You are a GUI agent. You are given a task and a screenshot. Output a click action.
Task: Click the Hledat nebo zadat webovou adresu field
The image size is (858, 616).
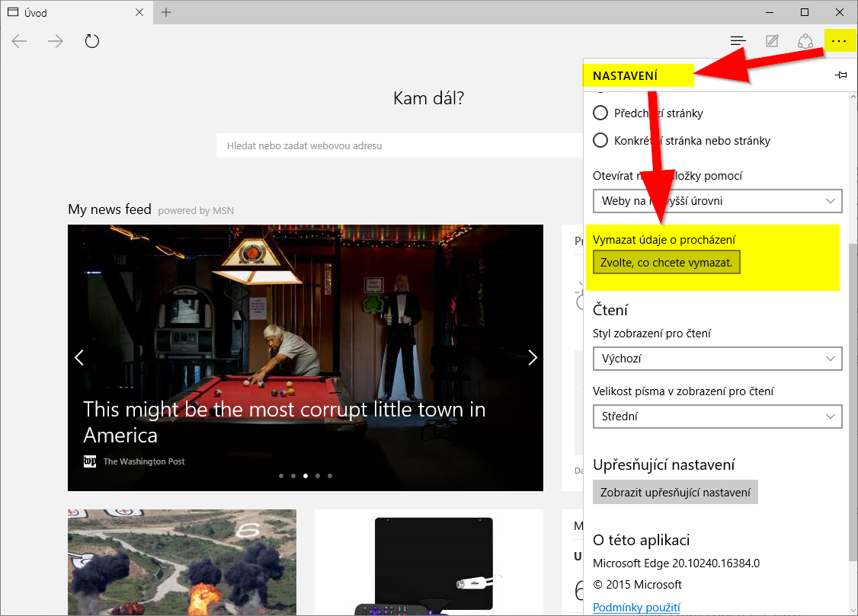coord(399,146)
